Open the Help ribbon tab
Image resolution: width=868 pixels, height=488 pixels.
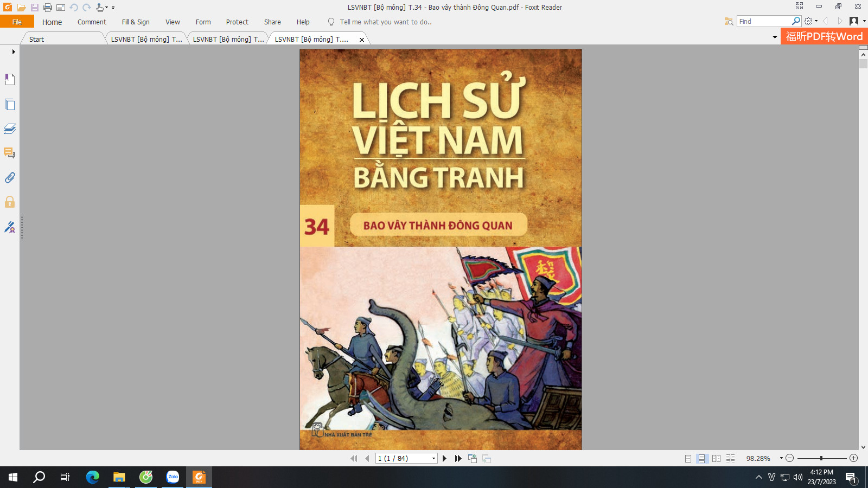(303, 22)
